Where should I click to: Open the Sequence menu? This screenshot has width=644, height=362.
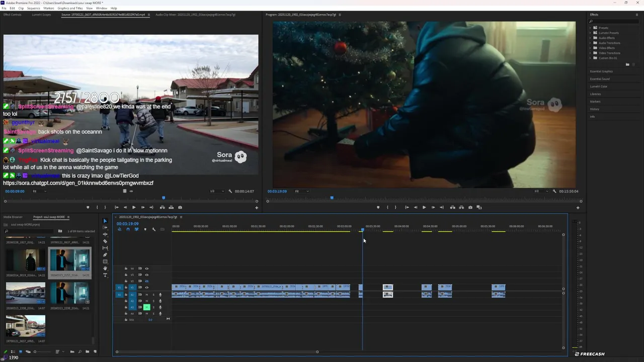tap(34, 9)
